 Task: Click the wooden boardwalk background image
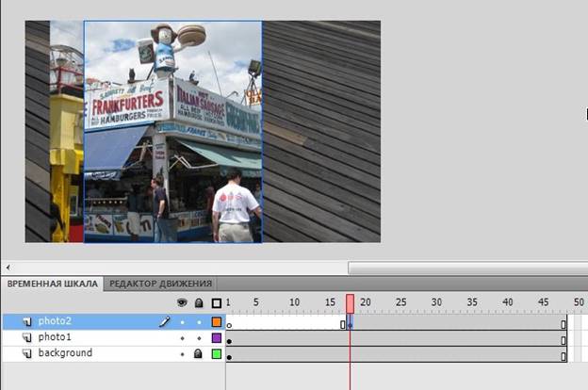(321, 131)
